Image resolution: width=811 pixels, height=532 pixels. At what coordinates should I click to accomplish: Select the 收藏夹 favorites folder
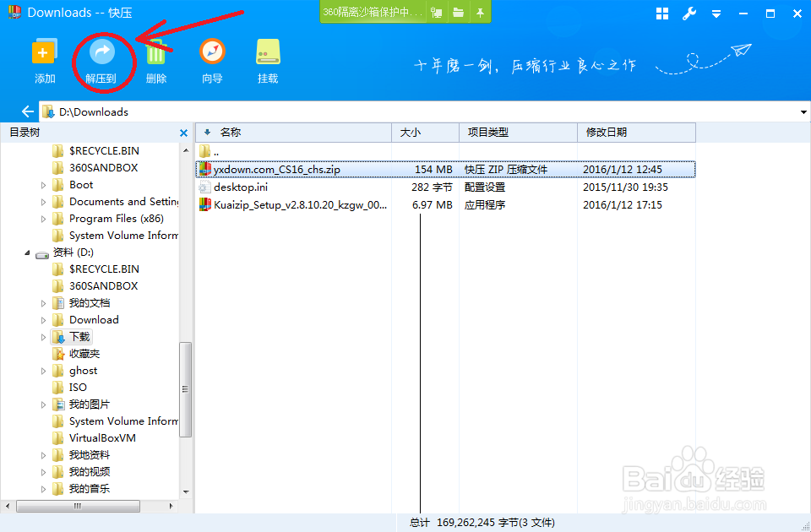(x=76, y=354)
